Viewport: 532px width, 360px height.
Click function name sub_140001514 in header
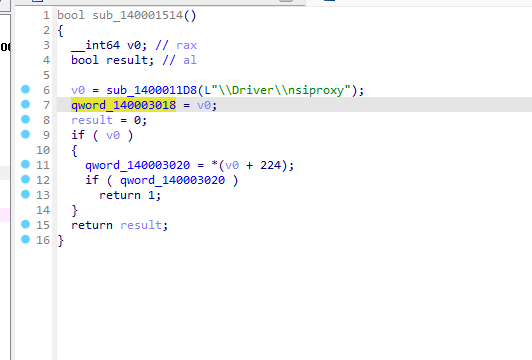[138, 15]
